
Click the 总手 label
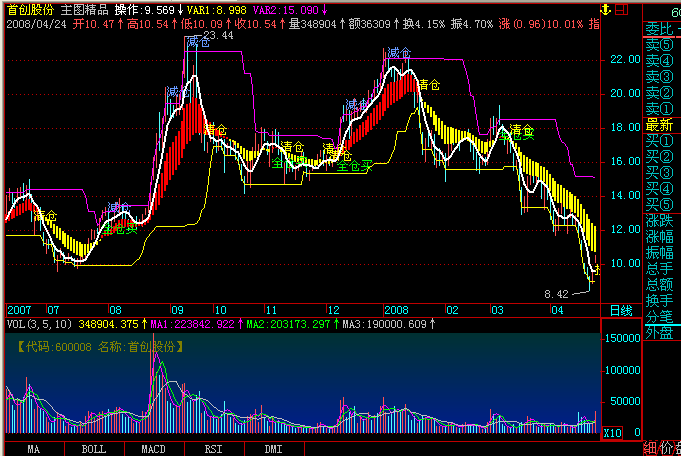659,269
